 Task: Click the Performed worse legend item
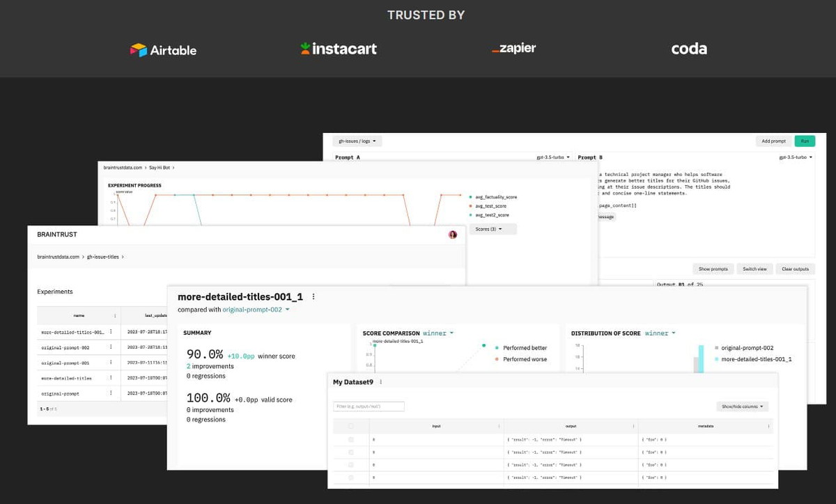pos(520,359)
